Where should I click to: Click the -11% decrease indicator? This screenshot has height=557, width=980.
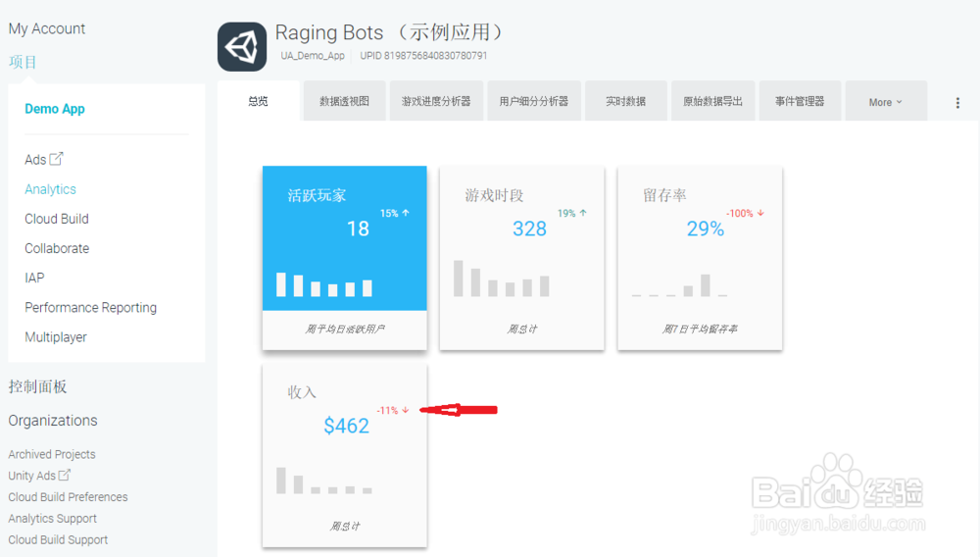pyautogui.click(x=393, y=410)
